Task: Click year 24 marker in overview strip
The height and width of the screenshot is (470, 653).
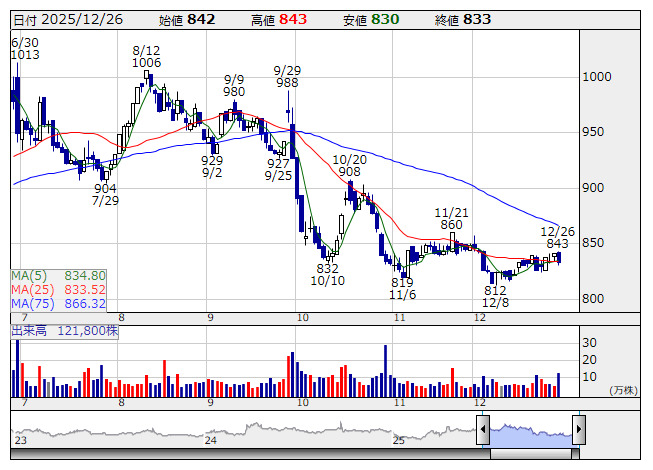Action: (x=211, y=440)
